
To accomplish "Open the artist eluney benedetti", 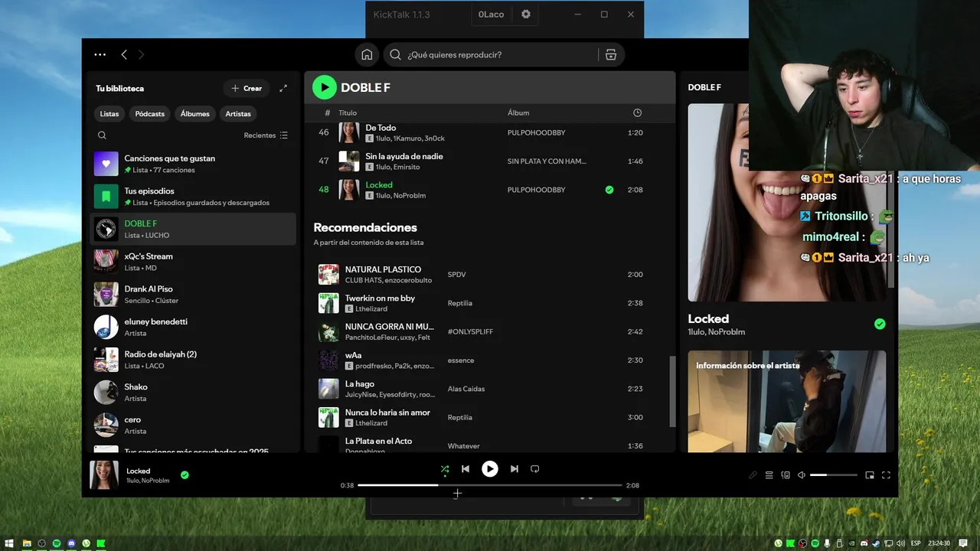I will [x=193, y=328].
